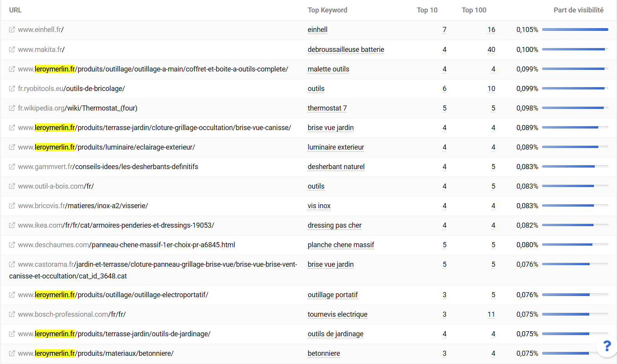Open external link icon for gammvert.fr row

pos(12,167)
